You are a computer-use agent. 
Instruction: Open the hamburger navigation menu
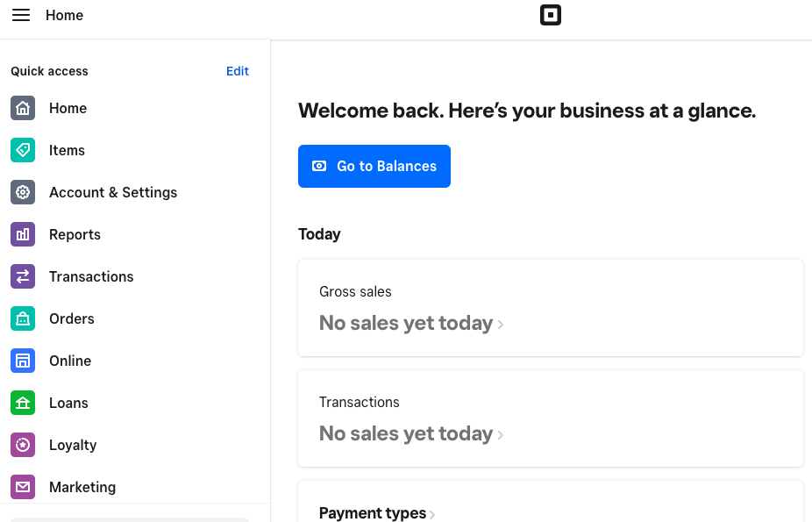[21, 15]
